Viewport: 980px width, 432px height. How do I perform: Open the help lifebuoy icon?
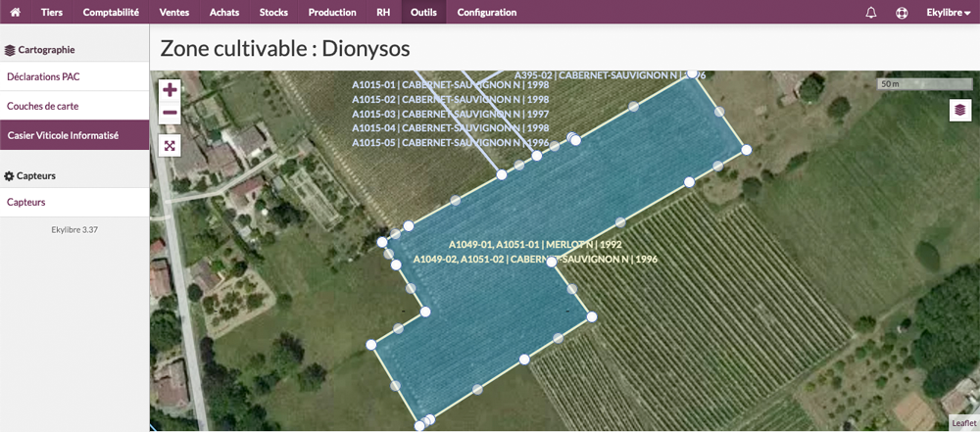902,13
